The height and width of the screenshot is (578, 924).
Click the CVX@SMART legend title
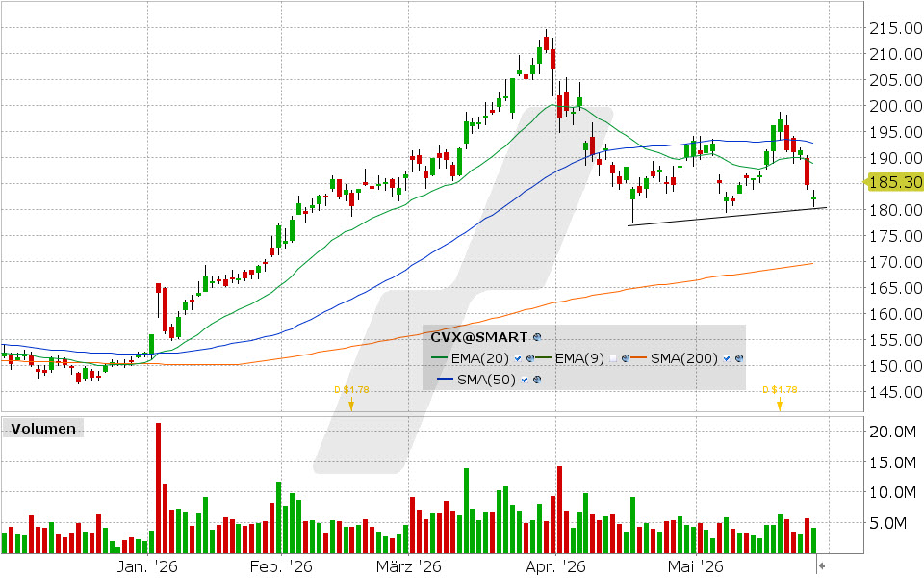[478, 337]
